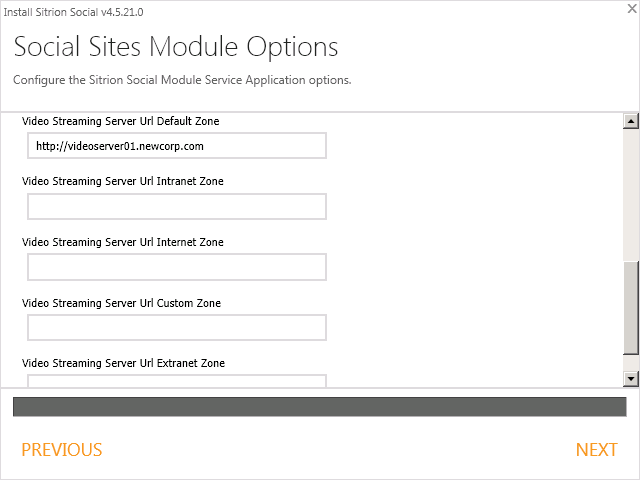Click the vertical scrollbar thumb
This screenshot has height=480, width=640.
click(630, 307)
